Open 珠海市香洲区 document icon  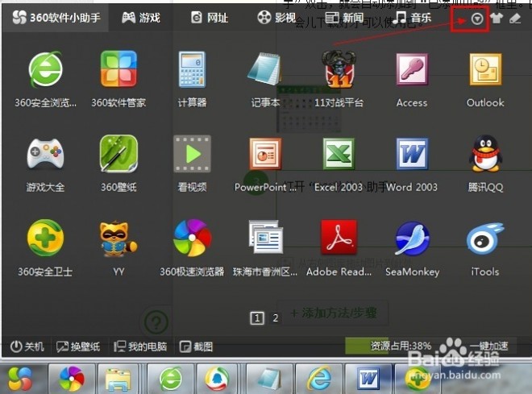coord(266,237)
